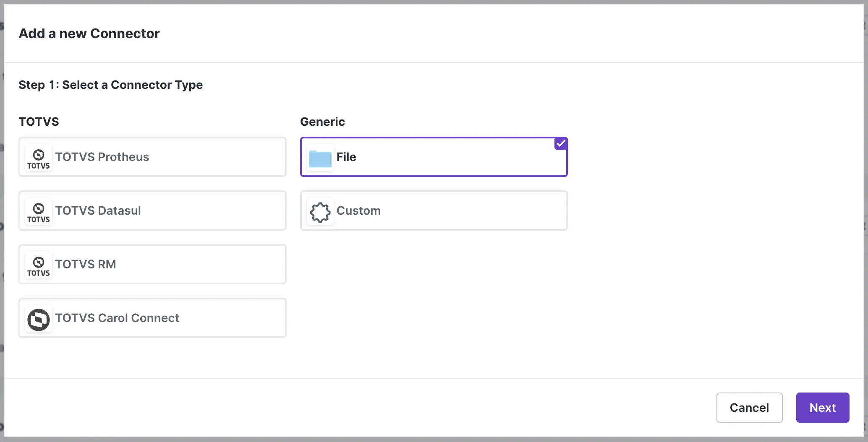Choose the TOTVS Datasul connector label

pos(98,211)
